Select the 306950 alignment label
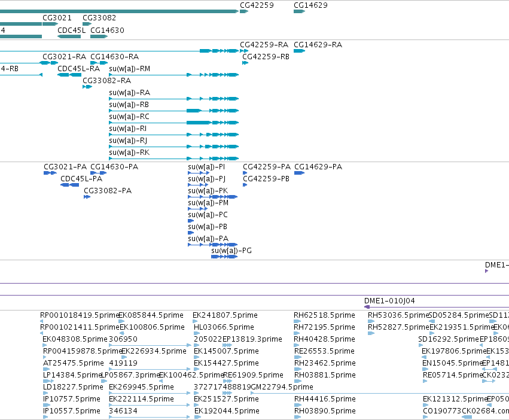Viewport: 509px width, 420px height. pyautogui.click(x=123, y=339)
